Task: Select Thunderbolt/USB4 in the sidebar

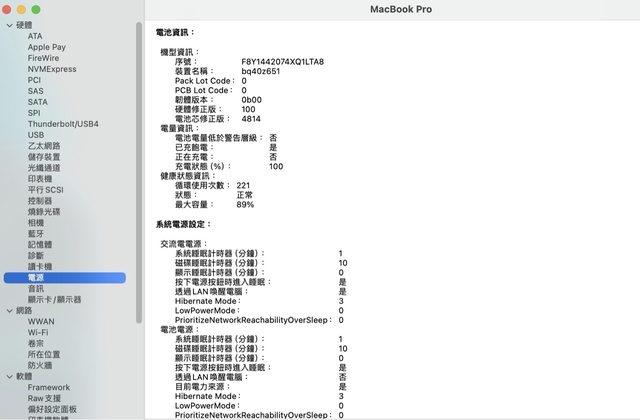Action: [x=61, y=124]
